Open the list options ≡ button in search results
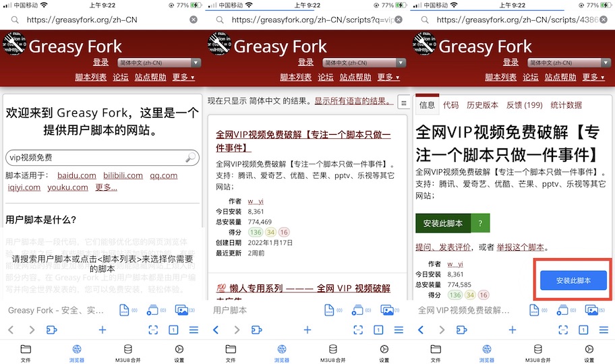The height and width of the screenshot is (364, 615). click(x=403, y=102)
